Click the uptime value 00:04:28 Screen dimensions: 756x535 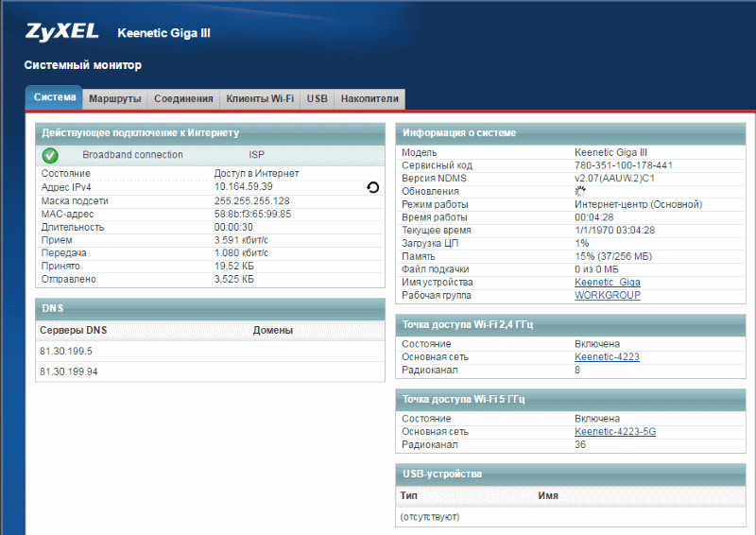pyautogui.click(x=594, y=217)
